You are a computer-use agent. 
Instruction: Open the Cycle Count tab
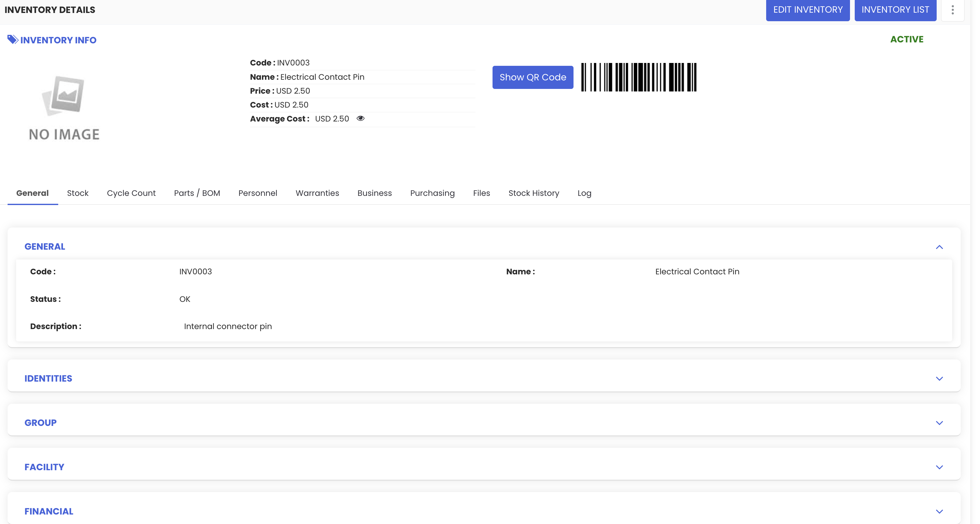tap(131, 193)
